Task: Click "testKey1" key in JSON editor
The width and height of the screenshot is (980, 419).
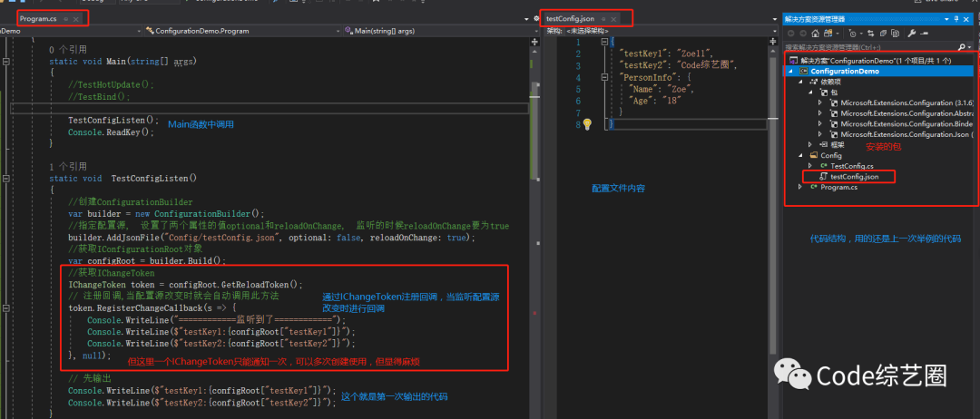Action: [640, 54]
